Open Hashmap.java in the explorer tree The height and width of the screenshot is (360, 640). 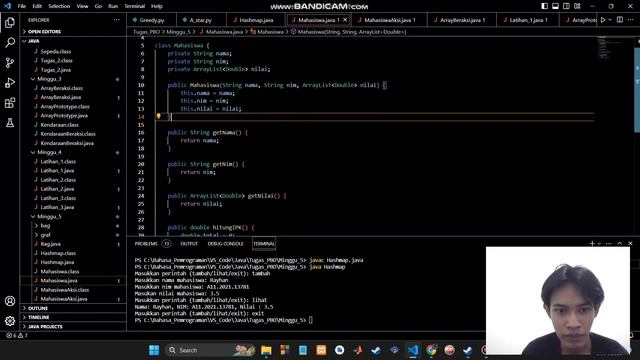tap(57, 262)
